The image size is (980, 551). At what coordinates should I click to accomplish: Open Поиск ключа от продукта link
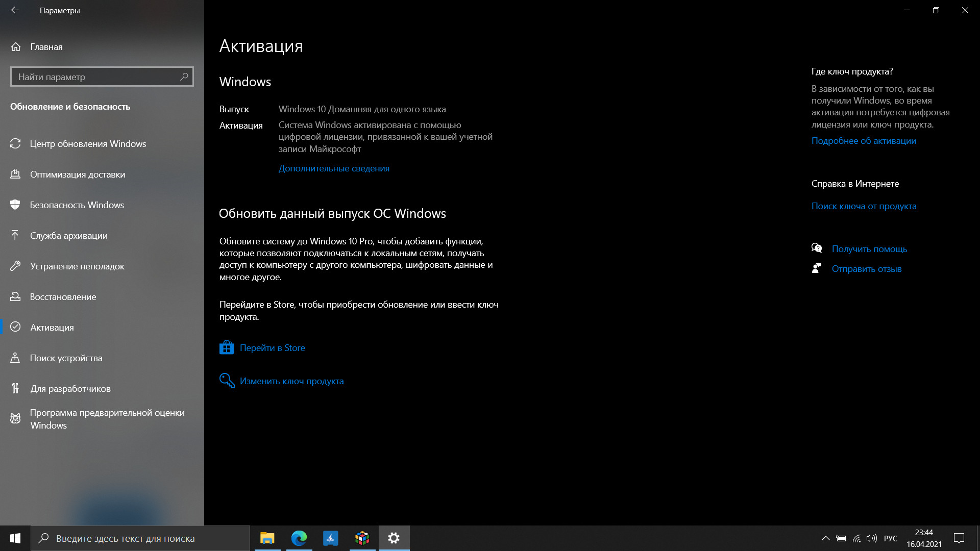[x=864, y=206]
